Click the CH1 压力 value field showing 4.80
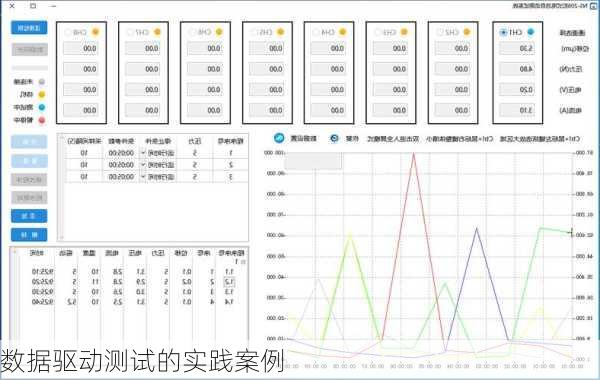 pos(517,69)
